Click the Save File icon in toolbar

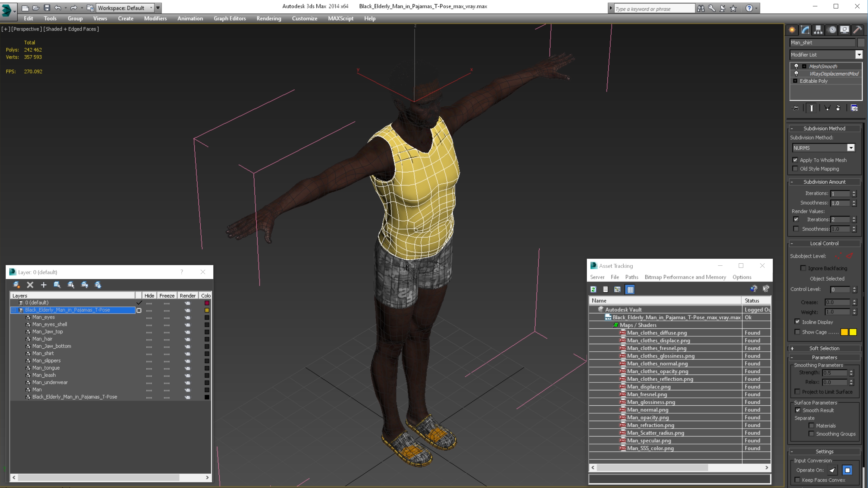click(47, 8)
